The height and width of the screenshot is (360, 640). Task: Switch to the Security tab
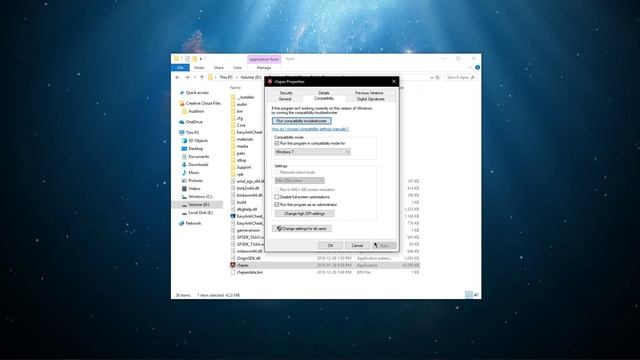coord(286,93)
